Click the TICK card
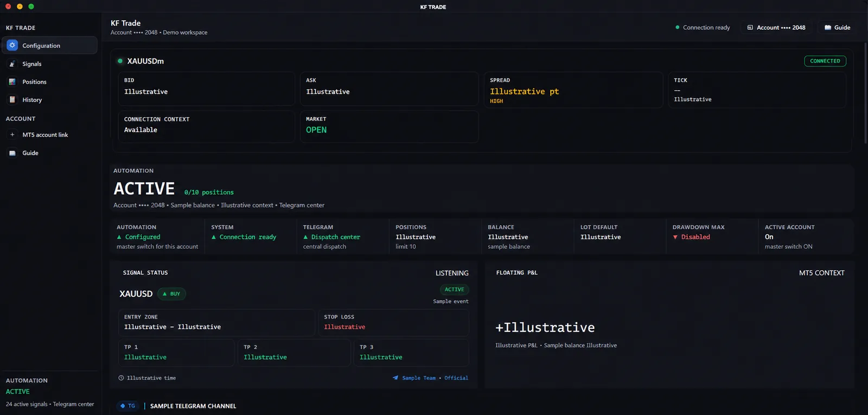Image resolution: width=868 pixels, height=415 pixels. [x=757, y=90]
